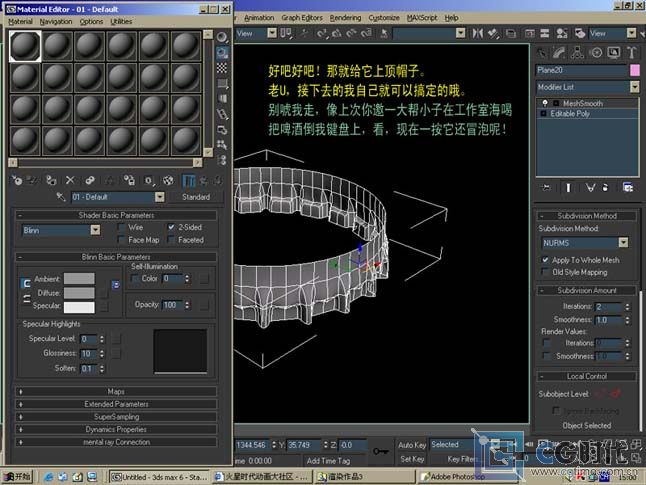646x485 pixels.
Task: Click Add Time Tag in status bar
Action: pos(328,461)
